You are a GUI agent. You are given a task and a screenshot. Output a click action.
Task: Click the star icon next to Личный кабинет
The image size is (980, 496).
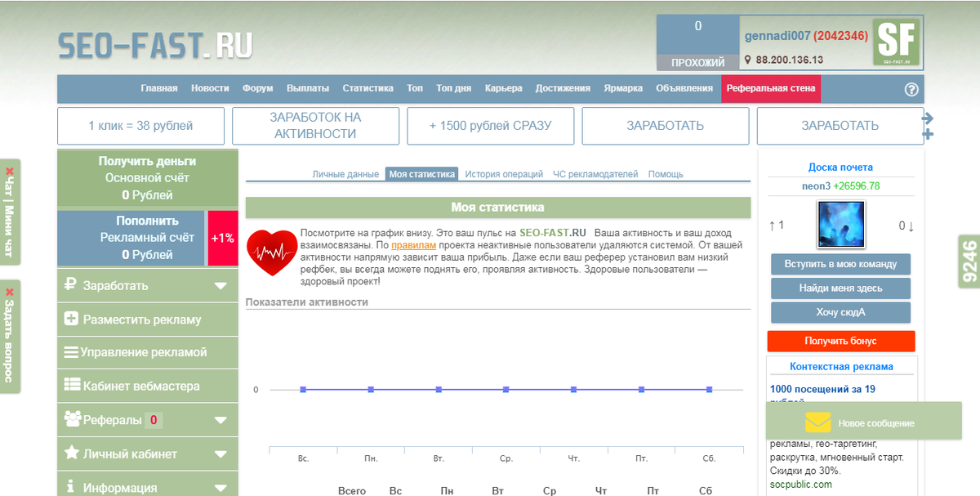pyautogui.click(x=71, y=453)
